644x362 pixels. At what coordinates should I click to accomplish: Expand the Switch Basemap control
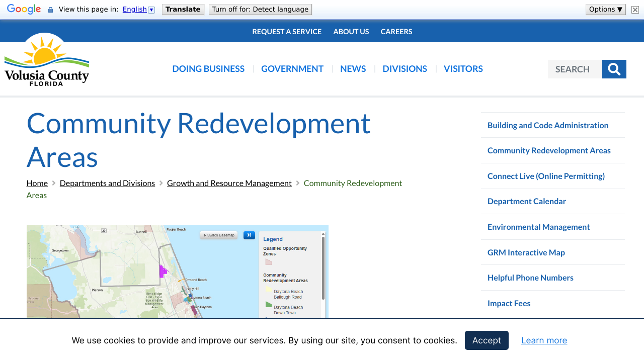tap(218, 235)
